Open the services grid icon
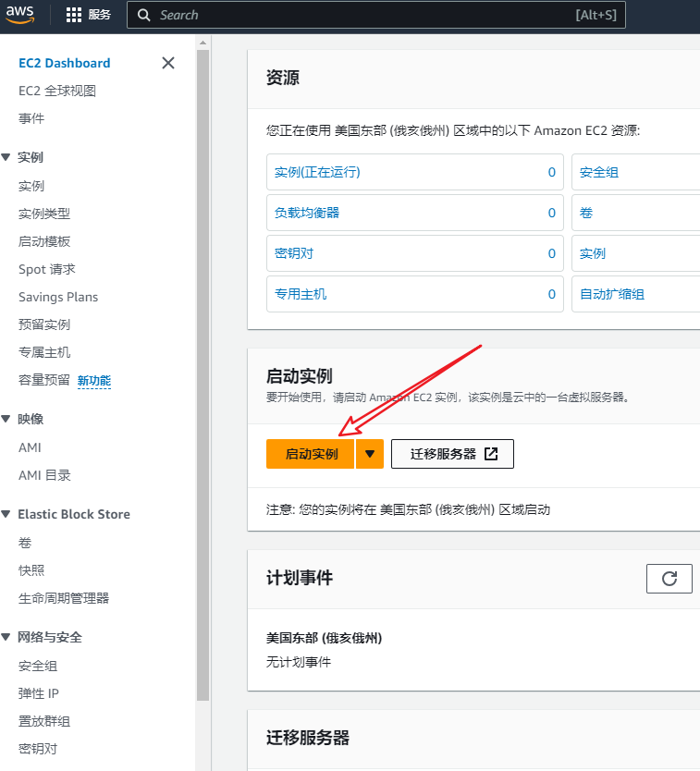Screen dimensions: 700x771 click(x=74, y=15)
